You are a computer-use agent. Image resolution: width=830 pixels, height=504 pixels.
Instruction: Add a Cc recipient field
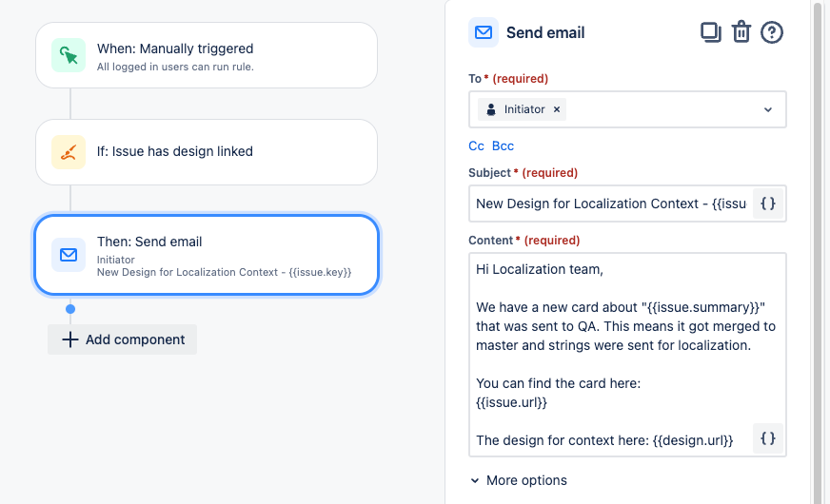477,145
